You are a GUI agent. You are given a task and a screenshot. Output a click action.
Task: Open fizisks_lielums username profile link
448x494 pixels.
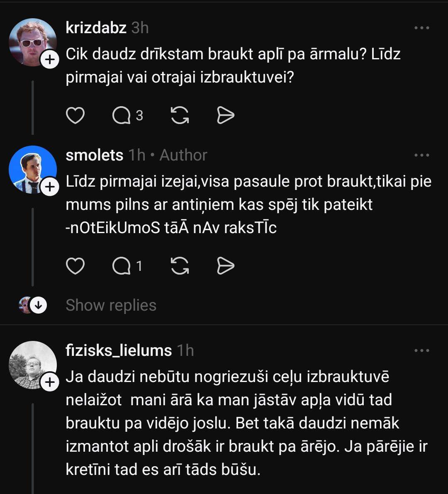coord(119,350)
